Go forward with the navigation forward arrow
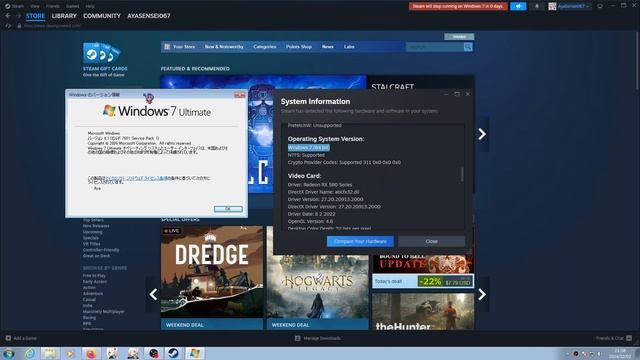640x360 pixels. (x=18, y=16)
